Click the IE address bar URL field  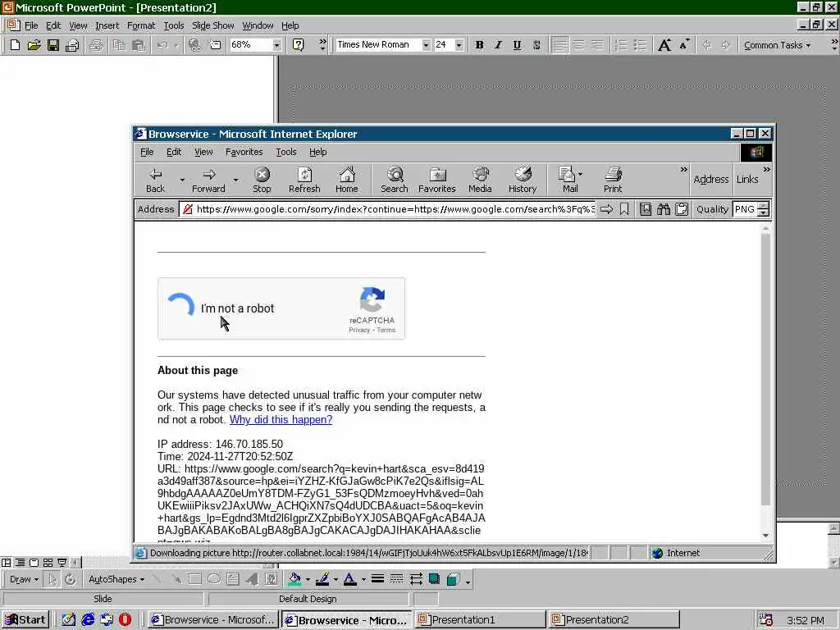click(x=388, y=209)
